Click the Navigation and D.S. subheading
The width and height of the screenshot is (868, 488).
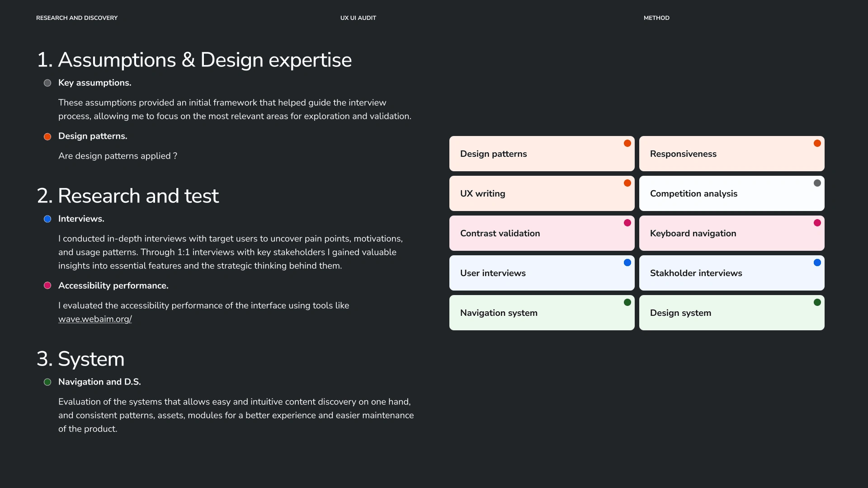click(x=99, y=382)
